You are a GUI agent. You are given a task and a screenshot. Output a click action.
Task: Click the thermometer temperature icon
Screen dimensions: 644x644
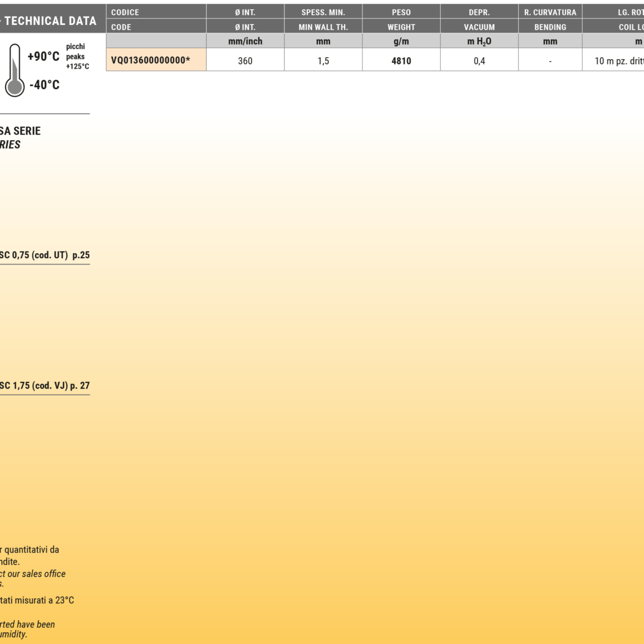[x=15, y=71]
